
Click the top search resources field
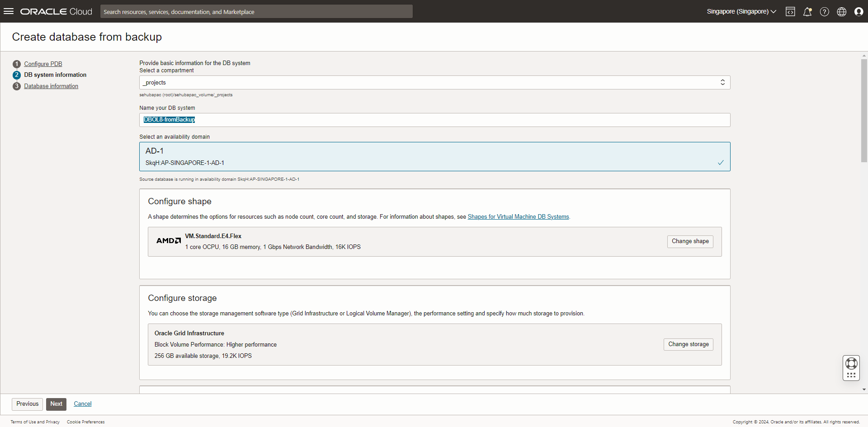(x=256, y=12)
